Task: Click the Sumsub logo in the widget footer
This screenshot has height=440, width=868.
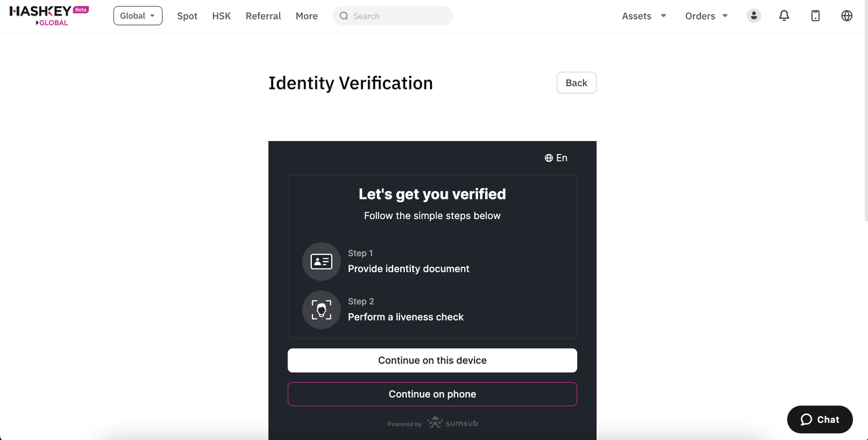Action: point(453,423)
